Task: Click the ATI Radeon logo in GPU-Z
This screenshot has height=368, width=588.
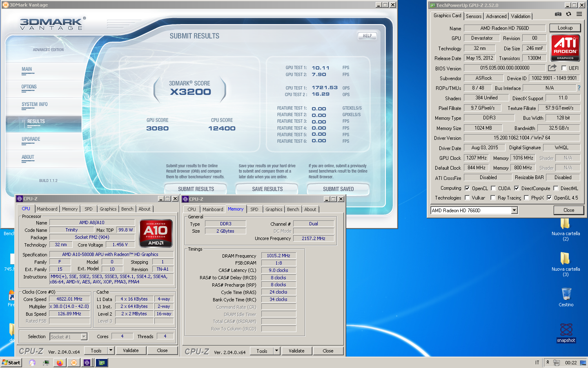Action: tap(565, 48)
